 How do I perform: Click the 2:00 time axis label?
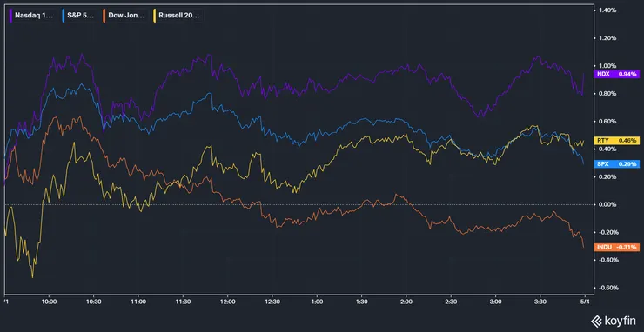pos(406,302)
